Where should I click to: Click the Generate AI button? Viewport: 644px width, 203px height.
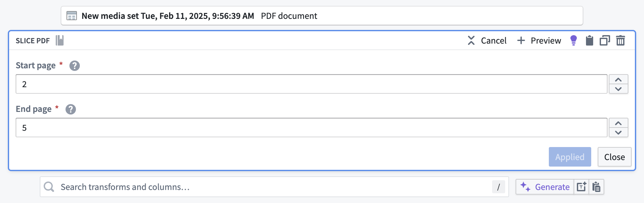pyautogui.click(x=545, y=187)
